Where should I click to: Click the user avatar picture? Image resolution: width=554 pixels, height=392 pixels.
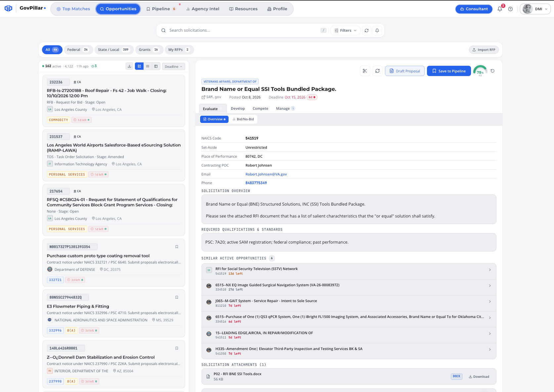point(527,9)
